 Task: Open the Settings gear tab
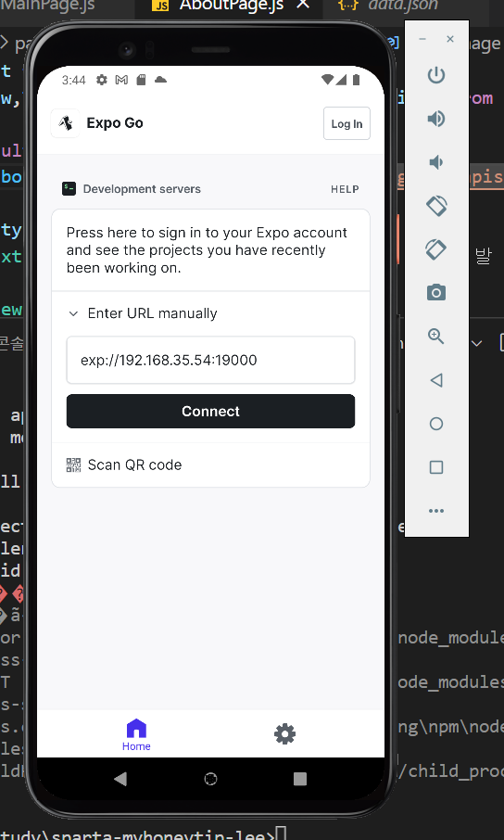284,734
